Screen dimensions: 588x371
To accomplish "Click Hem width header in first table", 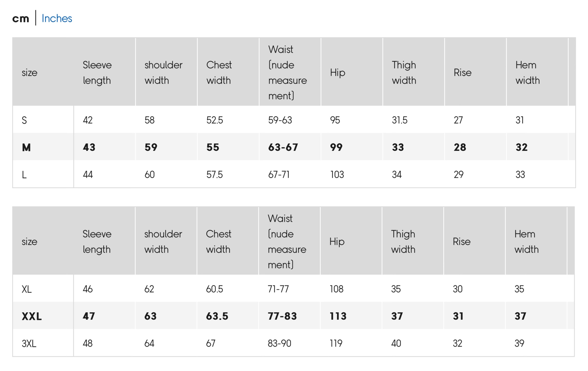I will click(527, 73).
